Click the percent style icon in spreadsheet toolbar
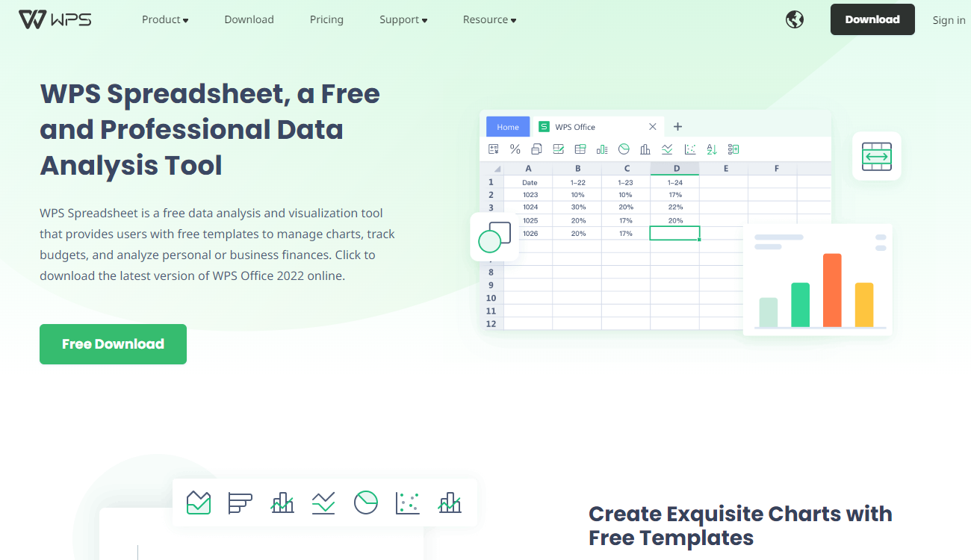971x560 pixels. click(x=515, y=149)
